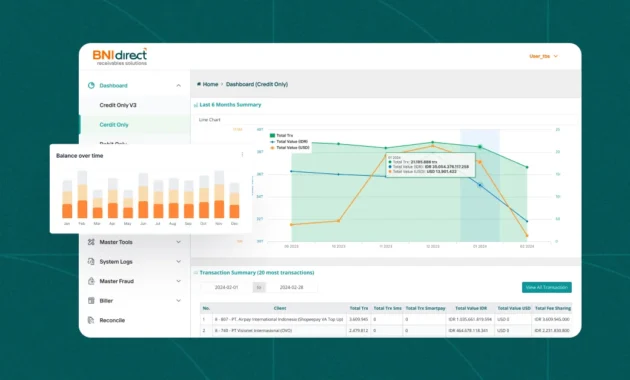The height and width of the screenshot is (380, 630).
Task: Expand the Master Fraud chevron
Action: click(178, 281)
